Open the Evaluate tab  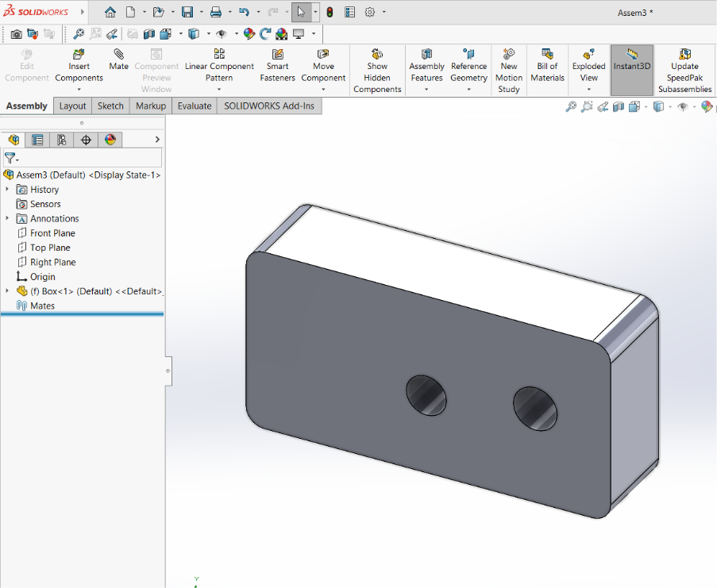pyautogui.click(x=195, y=106)
